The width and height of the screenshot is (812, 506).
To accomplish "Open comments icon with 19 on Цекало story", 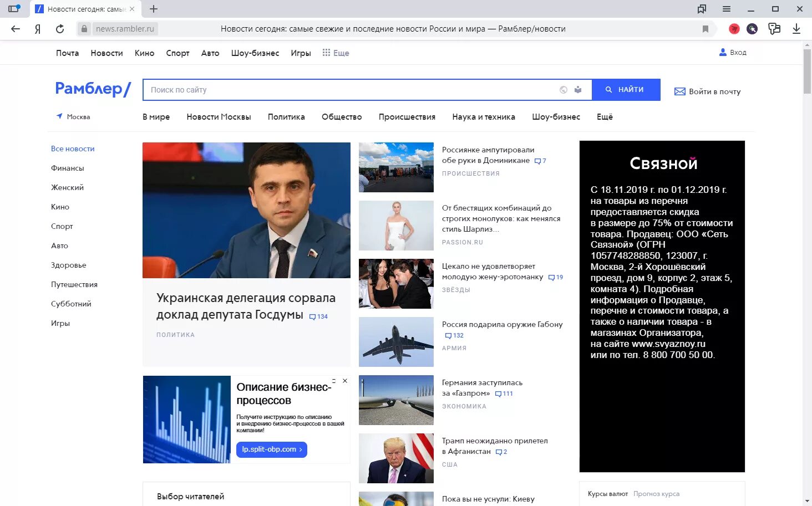I will 551,278.
